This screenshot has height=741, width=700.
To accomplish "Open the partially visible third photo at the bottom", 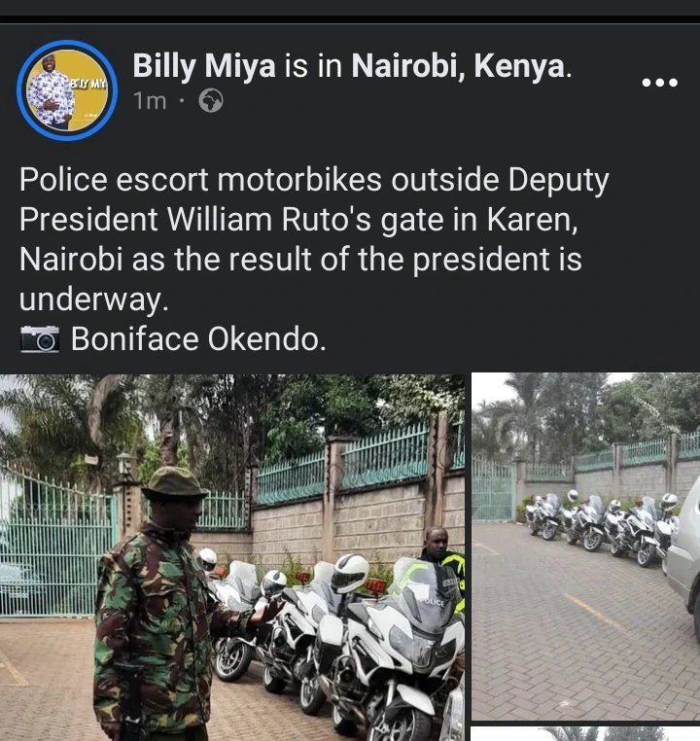I will point(585,734).
